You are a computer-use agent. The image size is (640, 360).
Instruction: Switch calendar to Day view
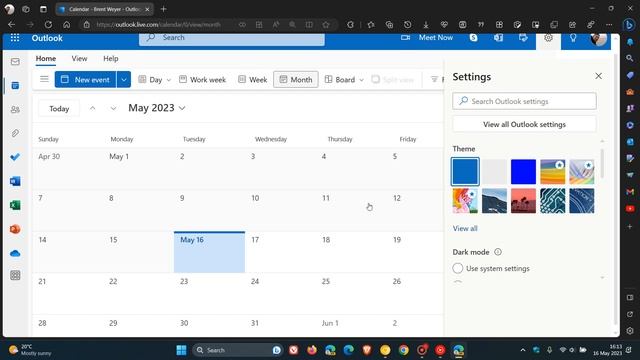coord(150,80)
